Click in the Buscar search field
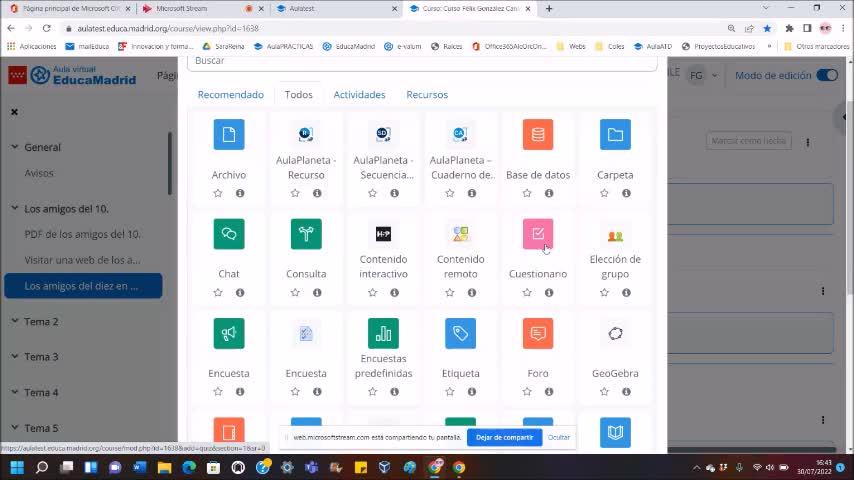The height and width of the screenshot is (480, 854). point(422,61)
